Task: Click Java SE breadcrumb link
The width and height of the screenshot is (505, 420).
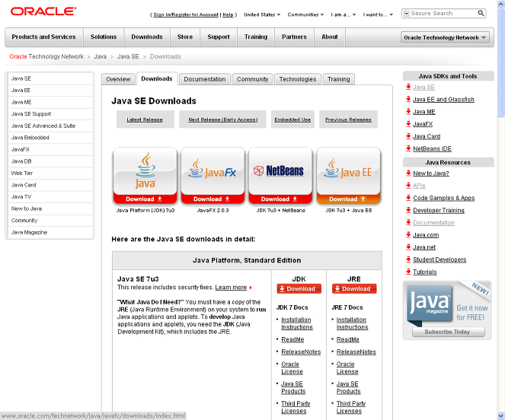Action: click(128, 56)
